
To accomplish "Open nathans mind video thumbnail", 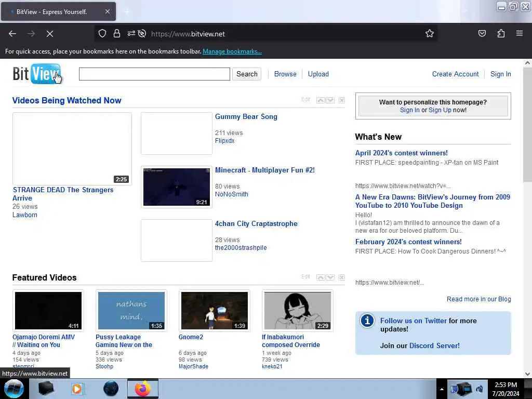I will click(131, 311).
